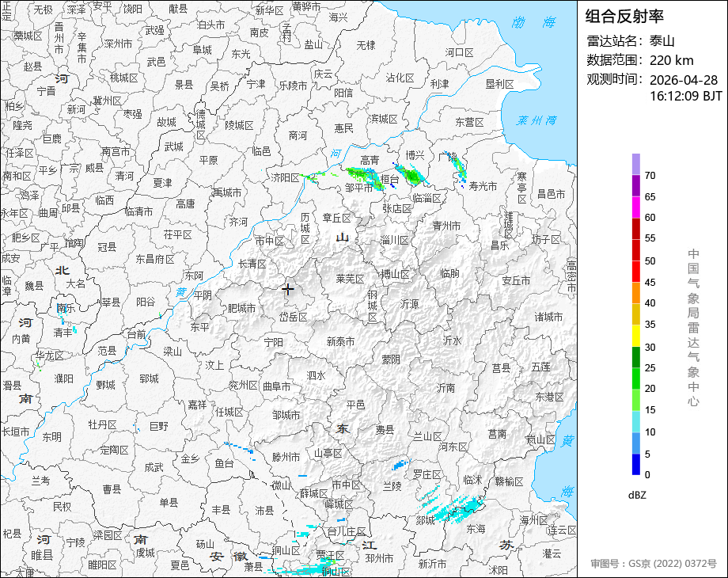Select the 济阳区 map label
The height and width of the screenshot is (578, 728).
[x=286, y=178]
